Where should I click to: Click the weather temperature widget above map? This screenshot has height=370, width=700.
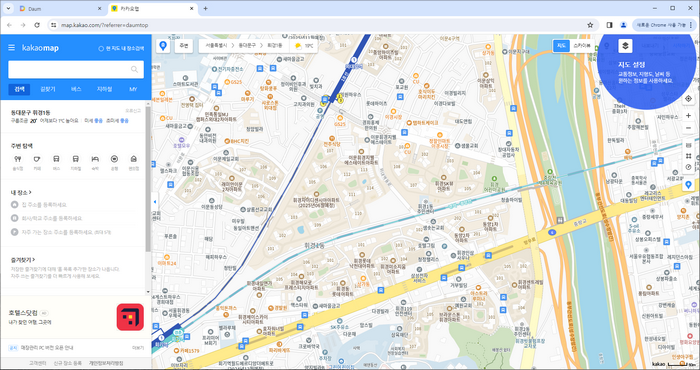pos(304,46)
